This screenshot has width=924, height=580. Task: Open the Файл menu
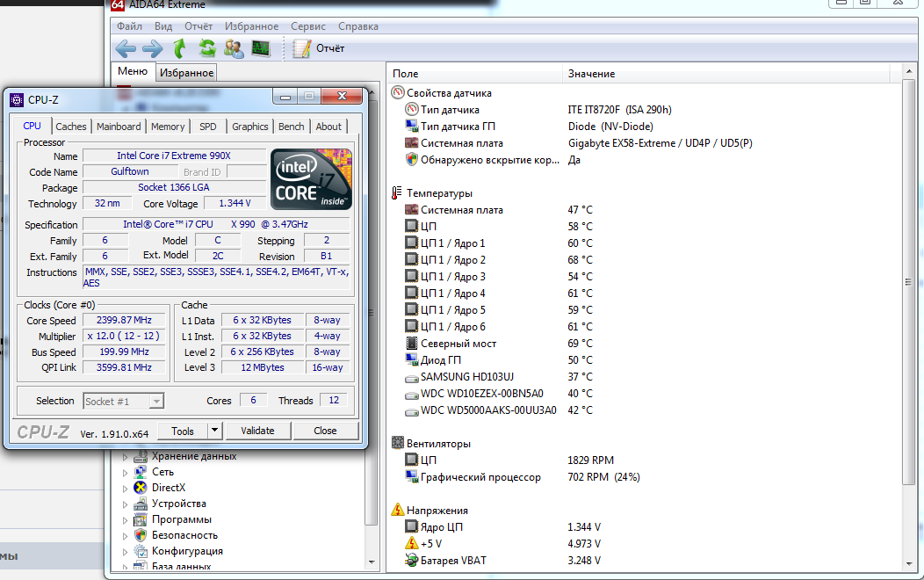tap(129, 26)
